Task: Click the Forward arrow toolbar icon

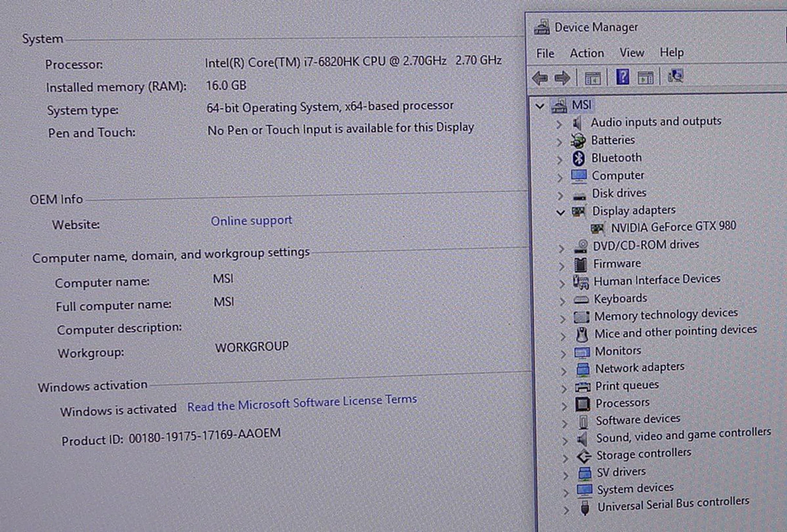Action: [562, 78]
